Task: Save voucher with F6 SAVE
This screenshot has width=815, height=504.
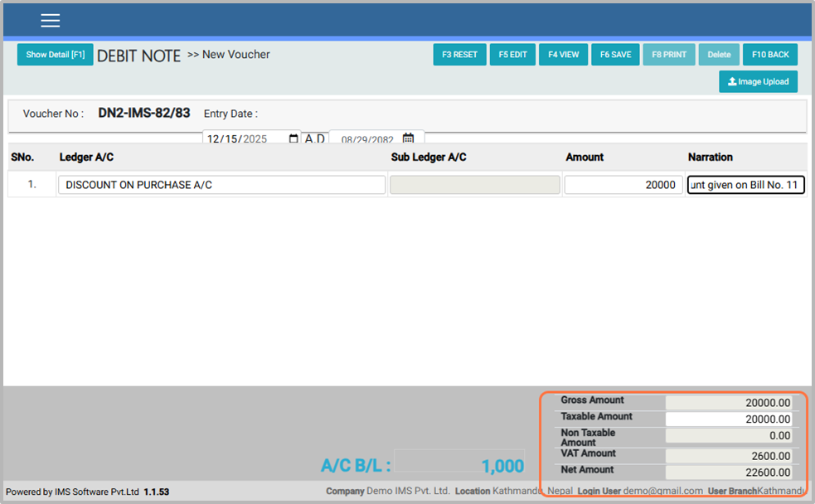Action: point(615,55)
